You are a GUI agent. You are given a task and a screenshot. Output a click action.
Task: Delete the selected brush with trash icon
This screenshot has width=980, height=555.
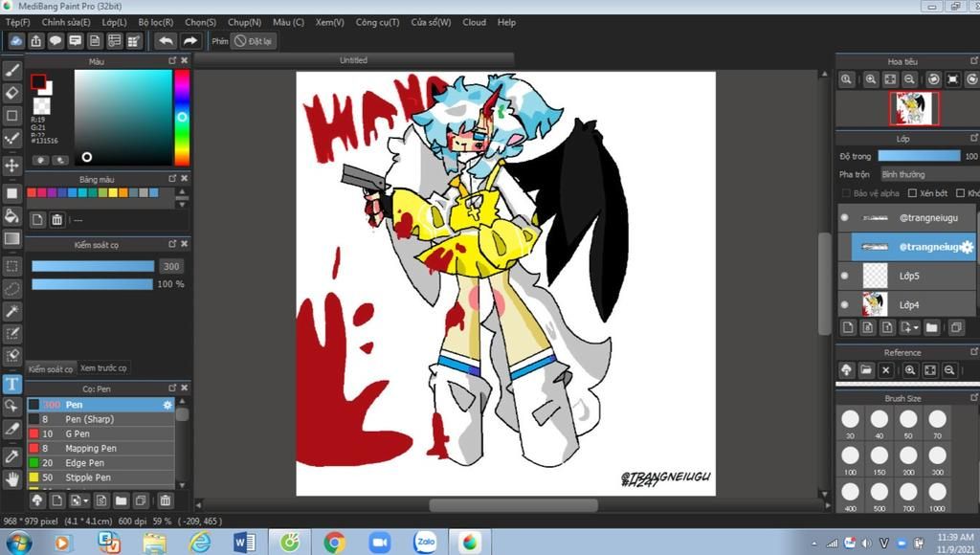click(x=165, y=500)
